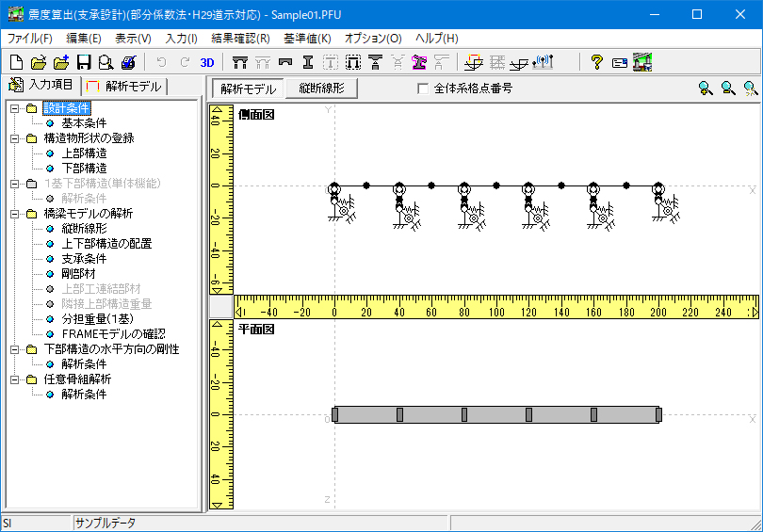Click the last zoom magnifier icon at right
763x532 pixels.
pyautogui.click(x=751, y=88)
